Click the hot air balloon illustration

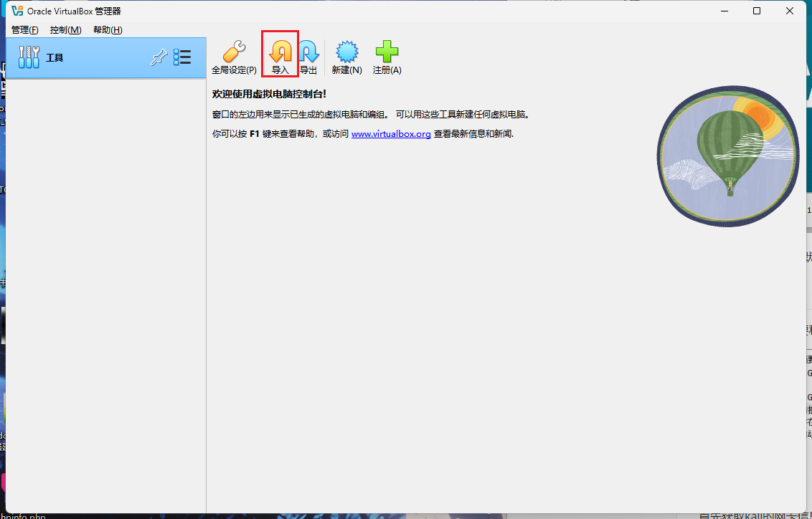point(727,156)
